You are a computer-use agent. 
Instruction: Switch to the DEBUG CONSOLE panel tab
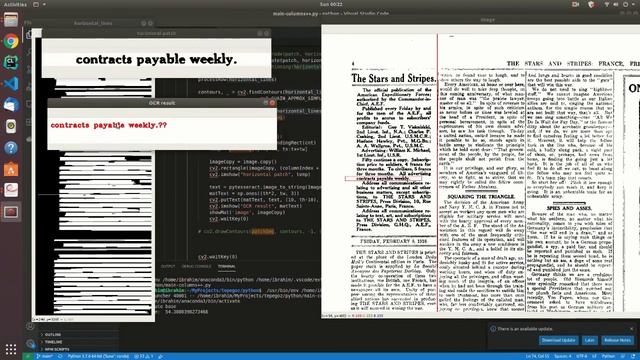(196, 267)
